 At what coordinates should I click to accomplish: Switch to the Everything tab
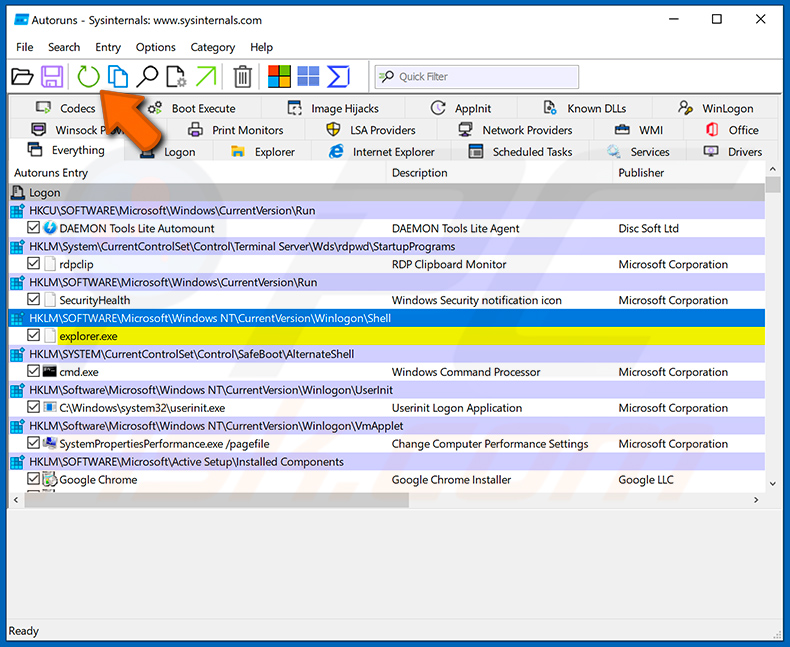67,150
